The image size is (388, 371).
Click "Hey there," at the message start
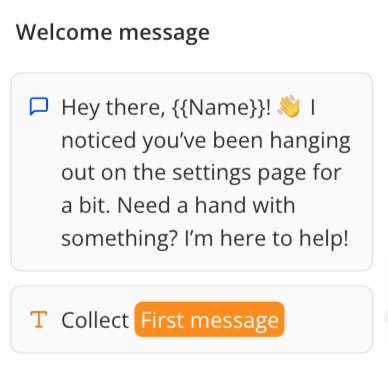tap(113, 108)
